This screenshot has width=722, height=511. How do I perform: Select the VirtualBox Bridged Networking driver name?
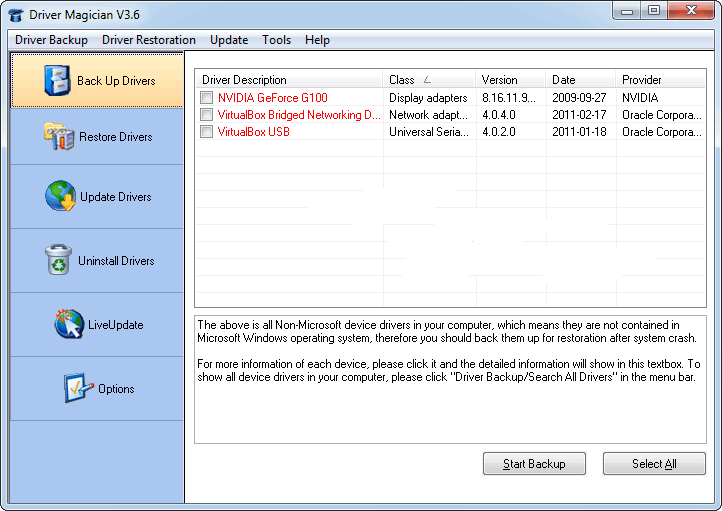pyautogui.click(x=299, y=115)
